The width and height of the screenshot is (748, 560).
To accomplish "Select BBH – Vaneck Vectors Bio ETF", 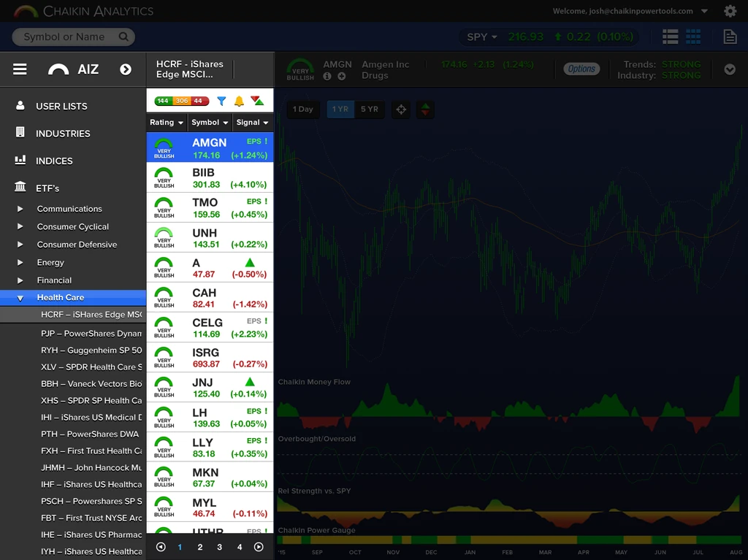I will pyautogui.click(x=91, y=383).
